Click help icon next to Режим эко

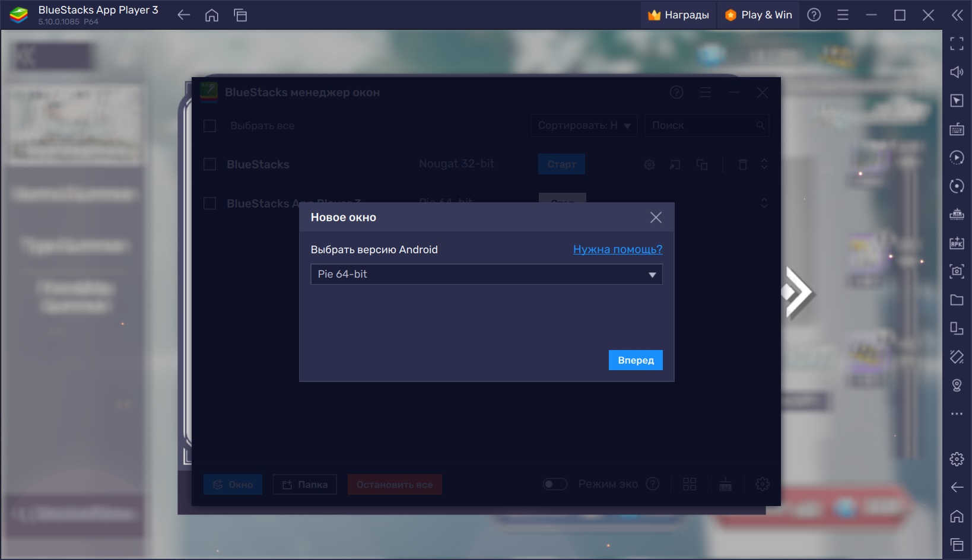pos(653,484)
